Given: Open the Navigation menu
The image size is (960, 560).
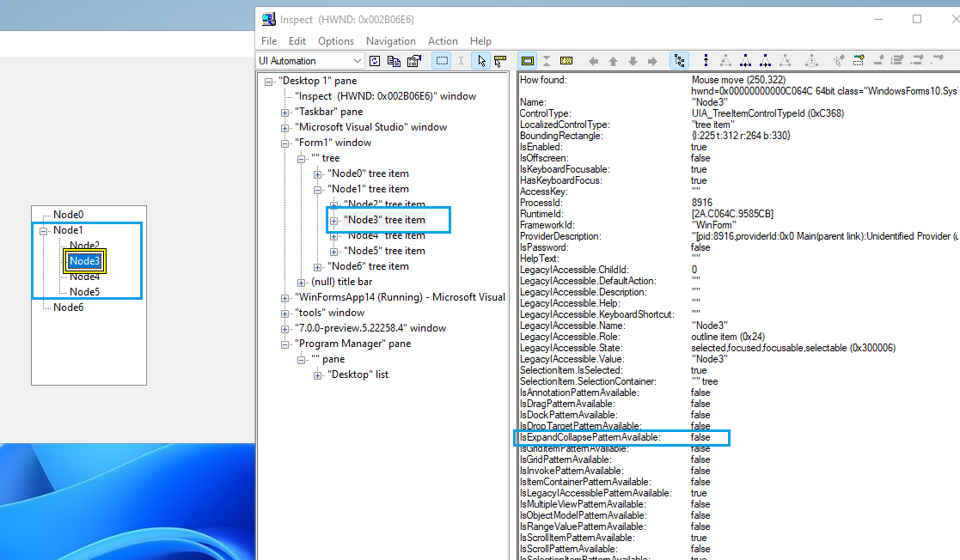Looking at the screenshot, I should click(x=391, y=41).
